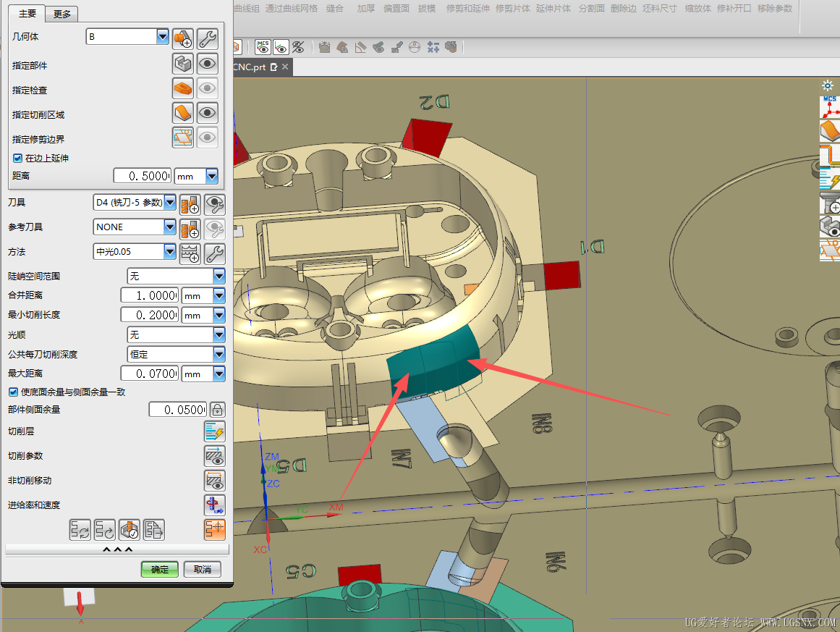
Task: Click 加厚 in the ribbon
Action: click(x=366, y=9)
